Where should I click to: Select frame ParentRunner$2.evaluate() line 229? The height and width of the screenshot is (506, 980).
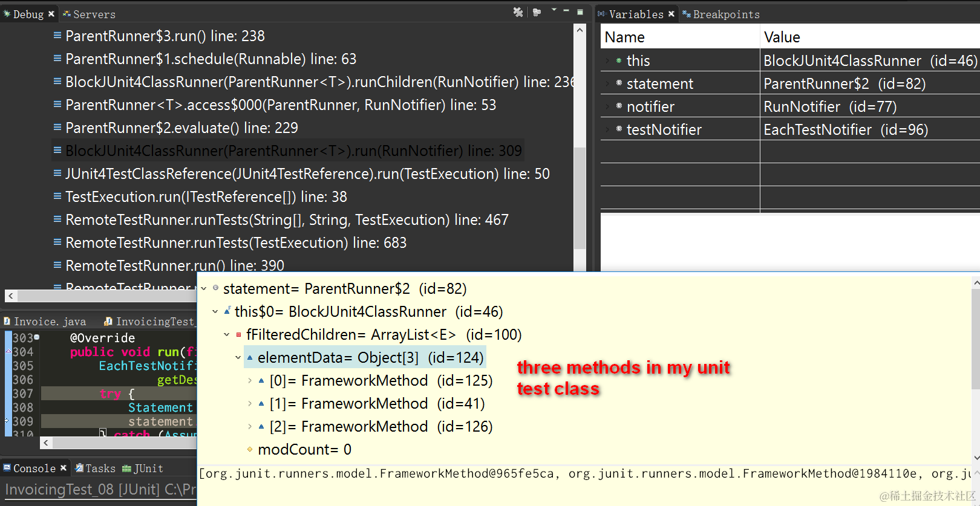click(181, 128)
